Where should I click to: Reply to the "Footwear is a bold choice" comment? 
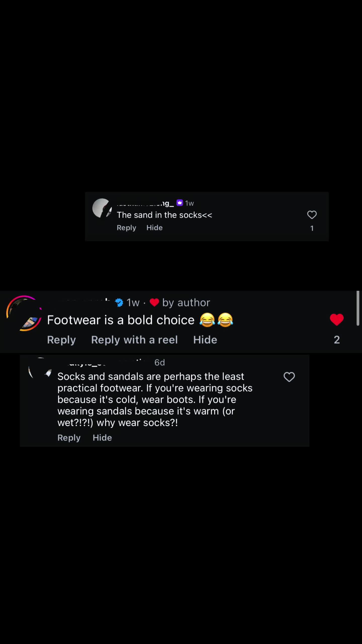click(x=61, y=340)
